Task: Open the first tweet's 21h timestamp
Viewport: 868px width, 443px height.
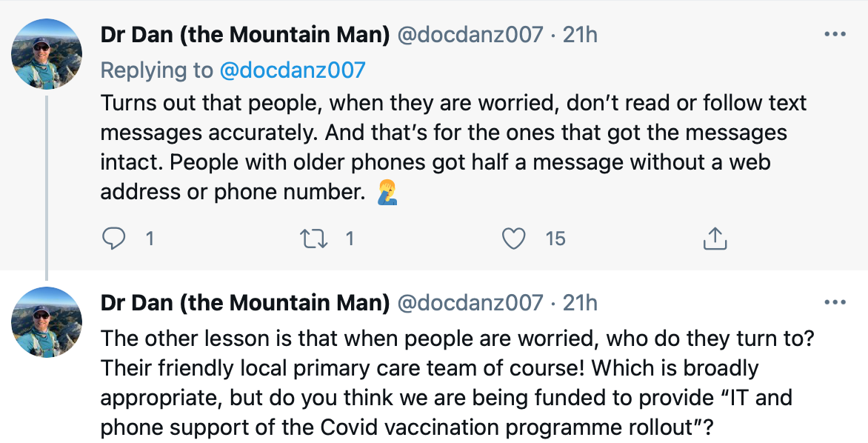Action: (580, 35)
